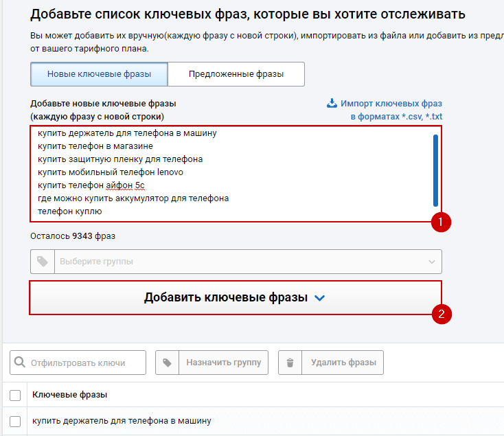Click the tag icon in group selector

(x=43, y=262)
